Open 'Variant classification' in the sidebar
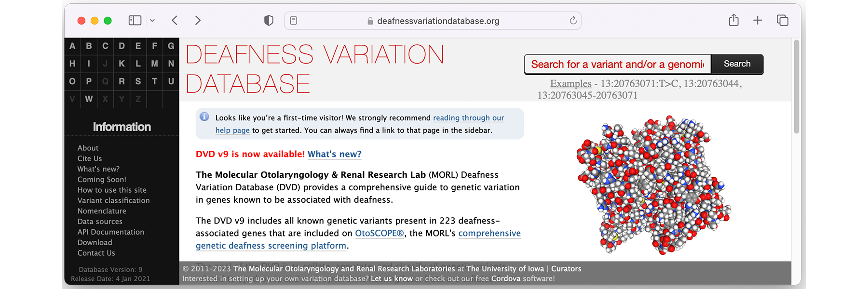Screen dimensions: 868x289 click(113, 200)
